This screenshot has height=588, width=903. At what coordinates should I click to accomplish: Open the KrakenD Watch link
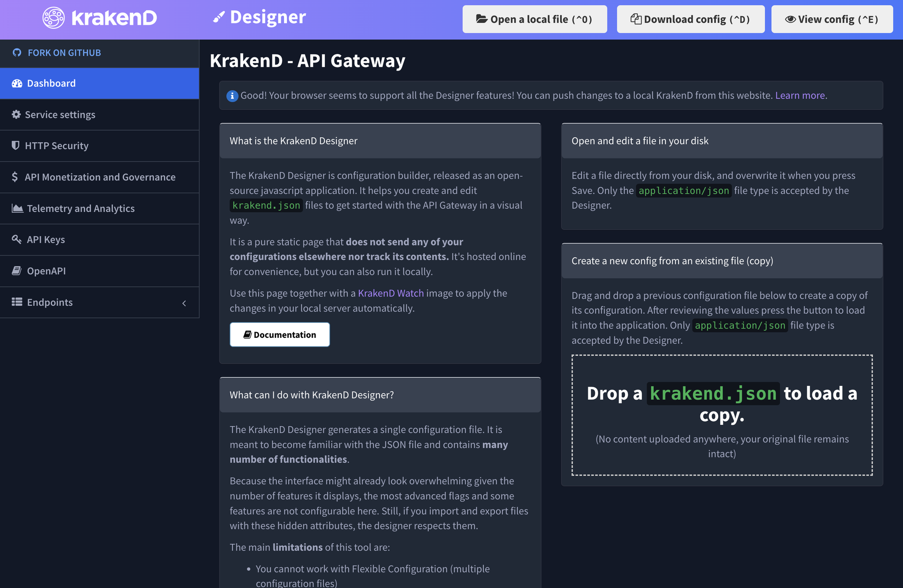tap(391, 293)
